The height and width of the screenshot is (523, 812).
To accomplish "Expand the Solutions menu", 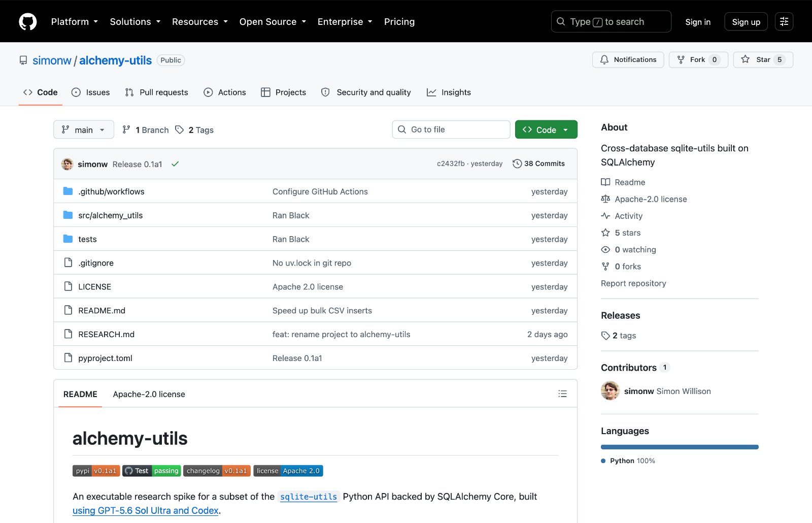I will point(135,21).
